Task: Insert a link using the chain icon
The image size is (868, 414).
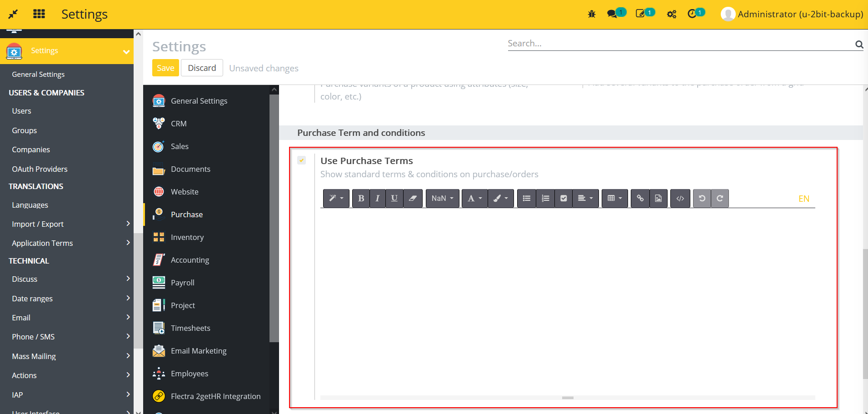Action: point(640,198)
